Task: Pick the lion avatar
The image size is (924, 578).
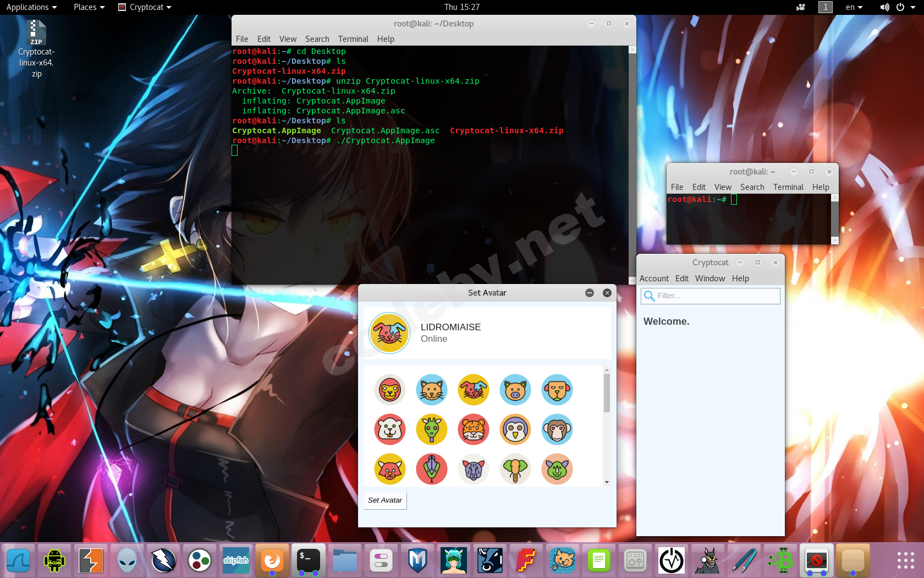Action: pos(390,390)
